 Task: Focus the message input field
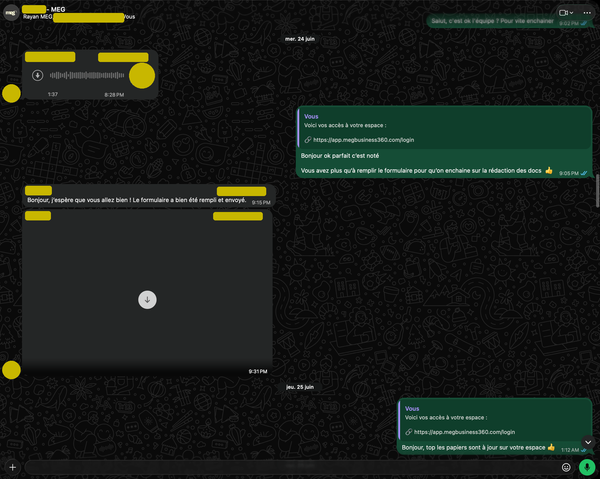(x=292, y=467)
